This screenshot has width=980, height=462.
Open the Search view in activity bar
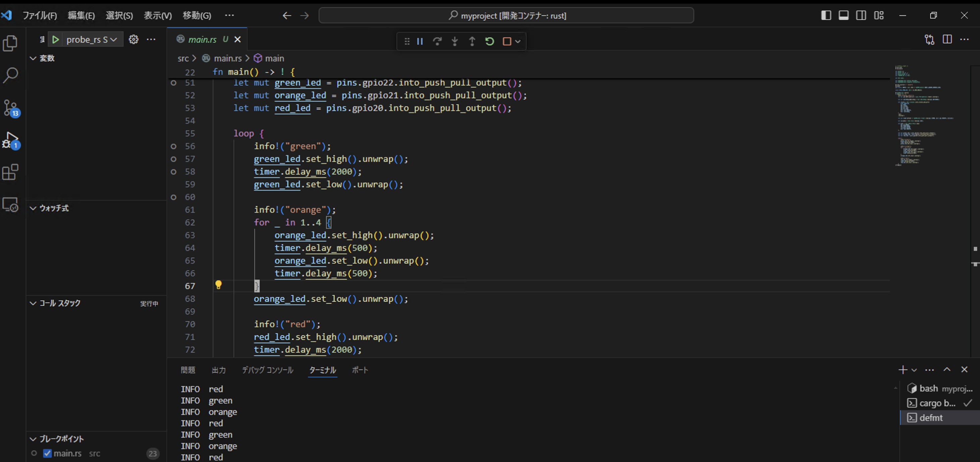(x=10, y=75)
